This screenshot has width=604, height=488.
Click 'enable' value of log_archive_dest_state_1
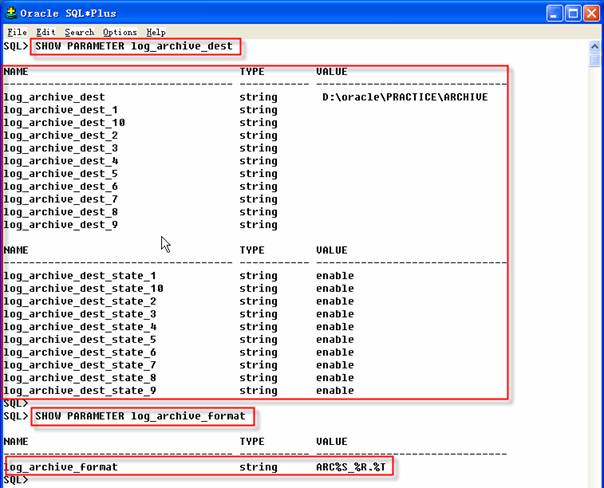coord(335,276)
